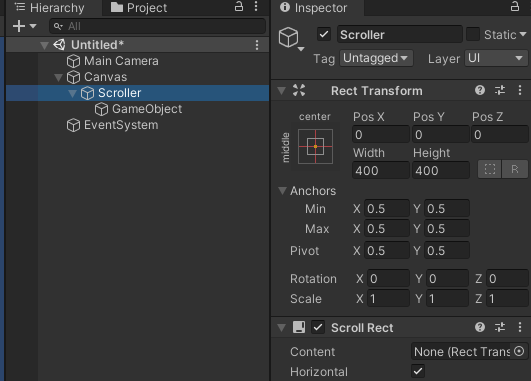Open the Hierarchy panel options menu

click(x=256, y=6)
